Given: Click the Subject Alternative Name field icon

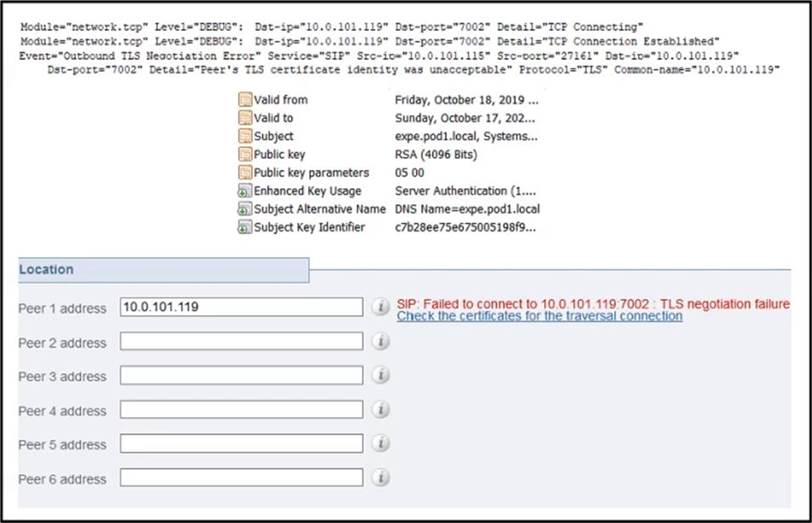Looking at the screenshot, I should 244,209.
